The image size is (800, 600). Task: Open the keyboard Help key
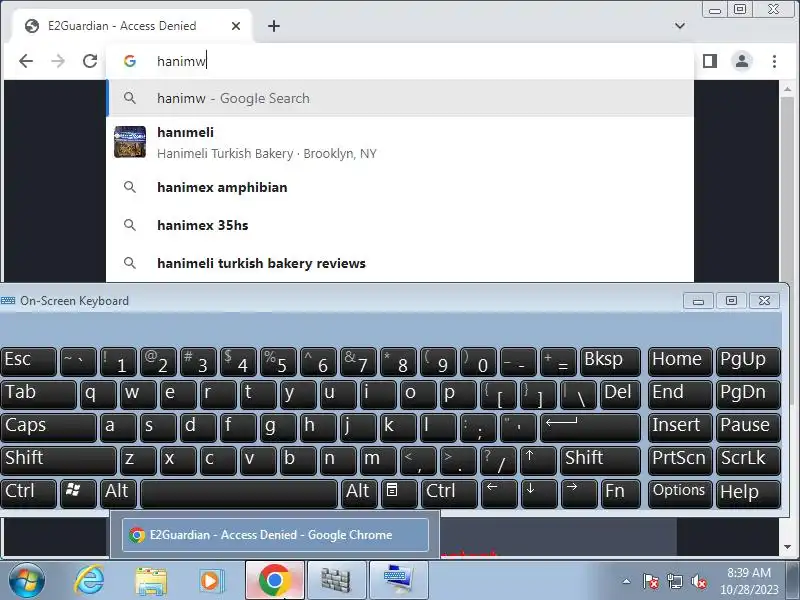(748, 493)
